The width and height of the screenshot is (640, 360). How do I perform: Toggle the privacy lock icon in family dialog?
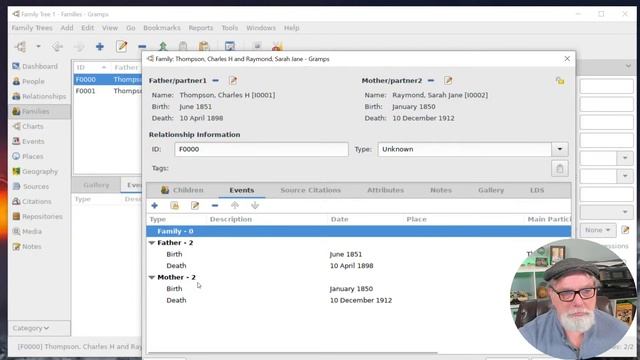[x=560, y=81]
